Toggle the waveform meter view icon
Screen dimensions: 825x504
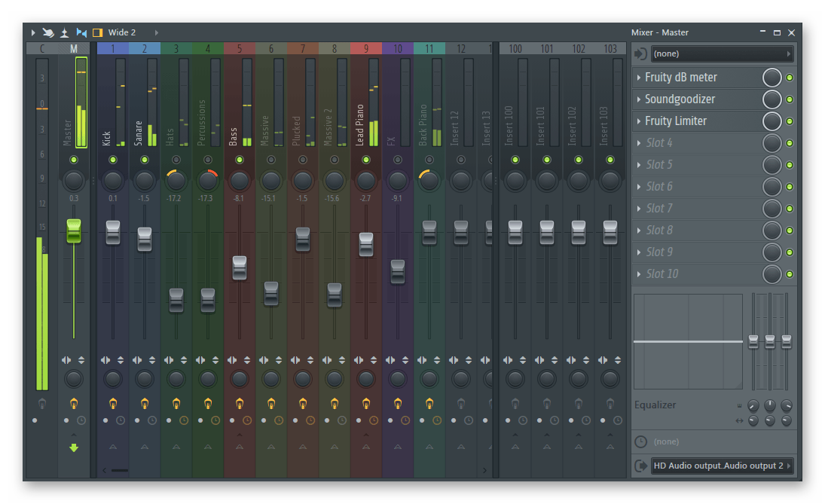pos(65,32)
